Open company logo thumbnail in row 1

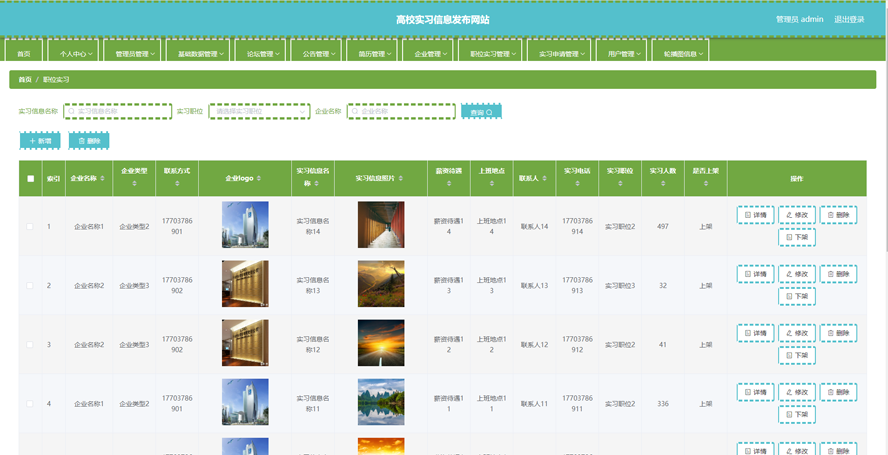point(245,225)
